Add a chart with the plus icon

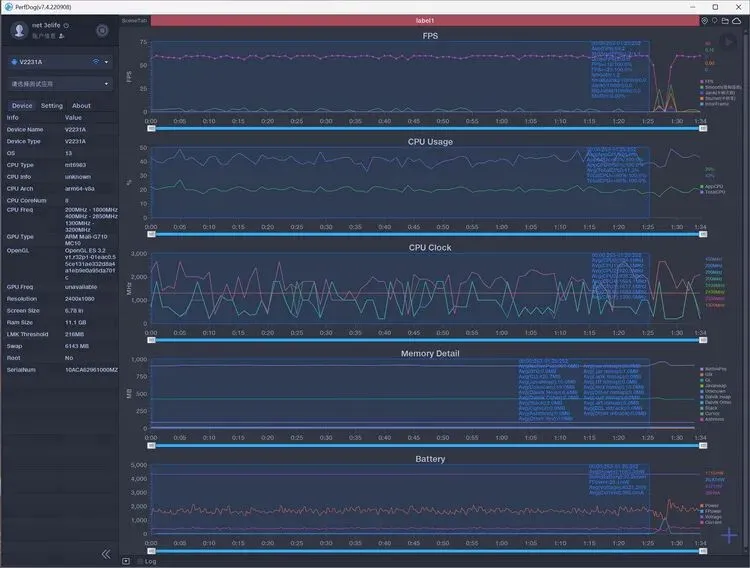pos(729,535)
